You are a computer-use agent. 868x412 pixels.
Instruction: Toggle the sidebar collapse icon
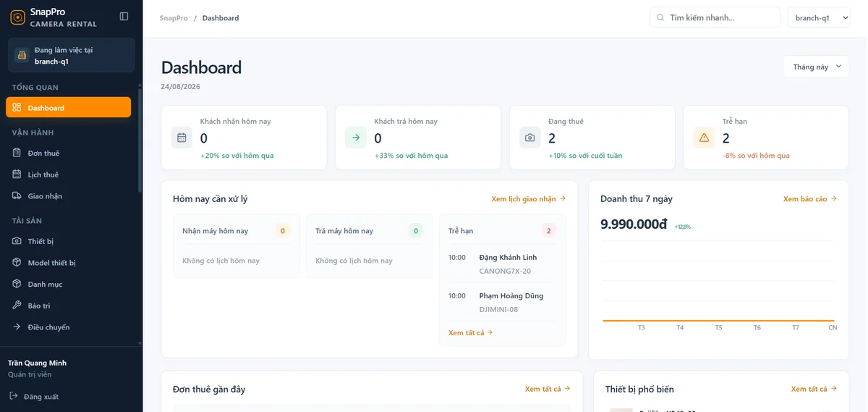click(124, 16)
